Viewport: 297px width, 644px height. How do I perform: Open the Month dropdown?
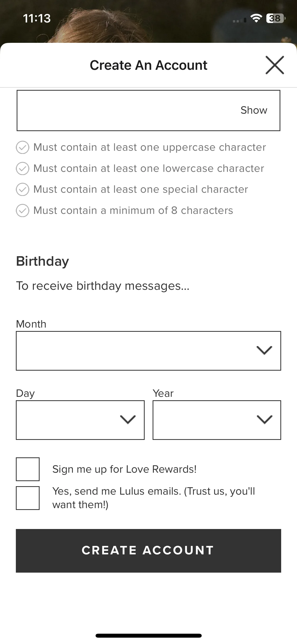(148, 351)
